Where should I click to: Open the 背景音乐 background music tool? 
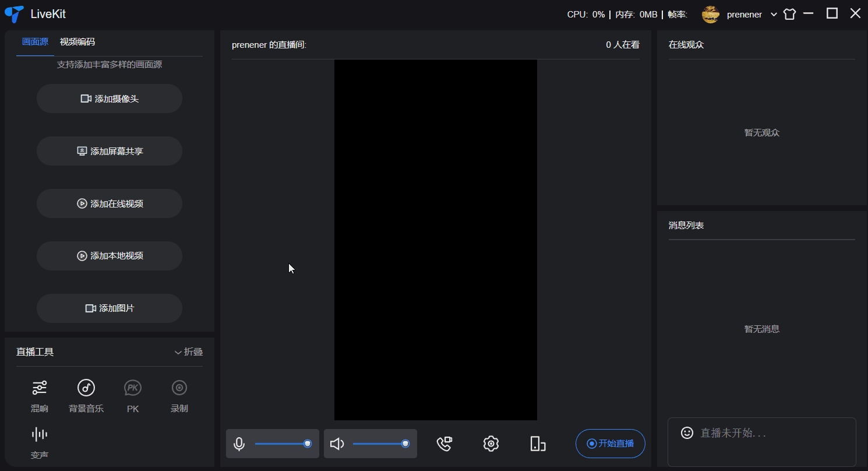86,395
